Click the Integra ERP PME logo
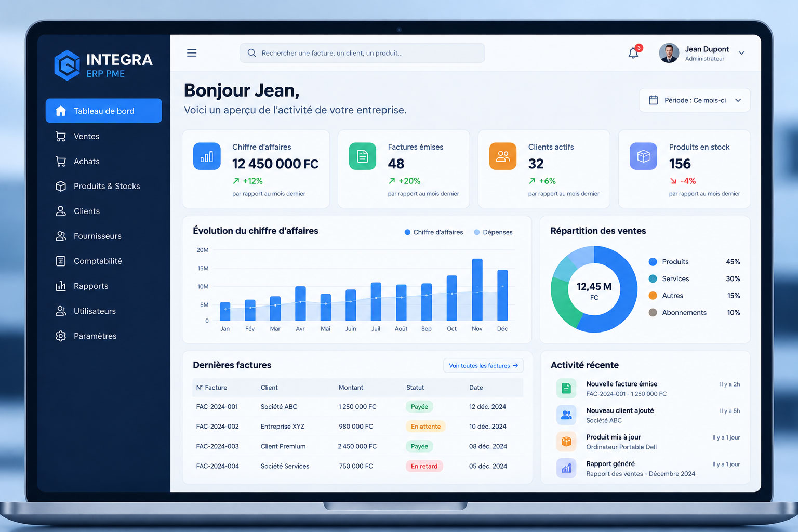Image resolution: width=798 pixels, height=532 pixels. pyautogui.click(x=103, y=65)
